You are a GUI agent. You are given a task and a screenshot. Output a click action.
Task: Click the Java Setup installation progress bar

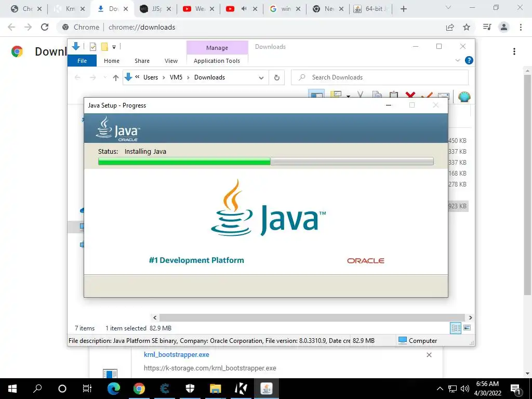coord(266,161)
